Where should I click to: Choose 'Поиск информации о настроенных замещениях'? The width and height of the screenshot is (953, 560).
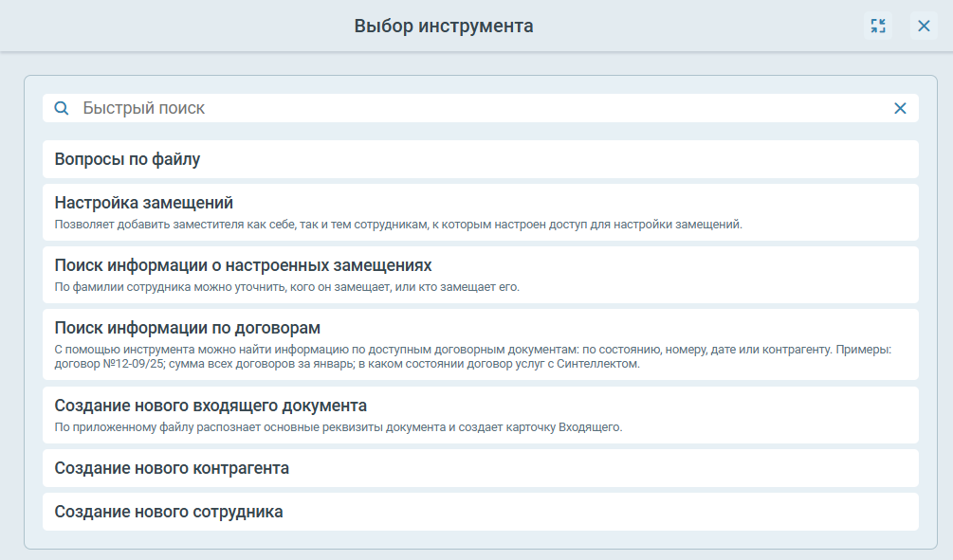click(244, 265)
